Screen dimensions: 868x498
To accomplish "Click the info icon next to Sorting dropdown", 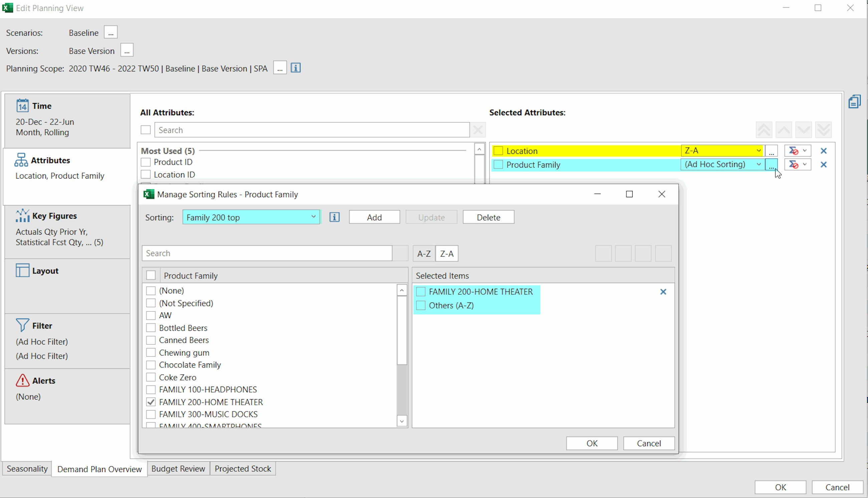I will click(x=334, y=217).
